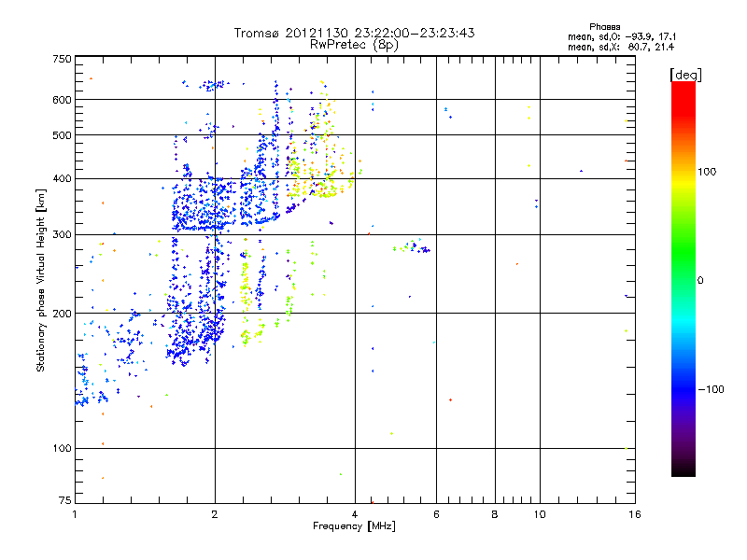Click the colorbar label '100'
The height and width of the screenshot is (560, 747).
point(707,172)
